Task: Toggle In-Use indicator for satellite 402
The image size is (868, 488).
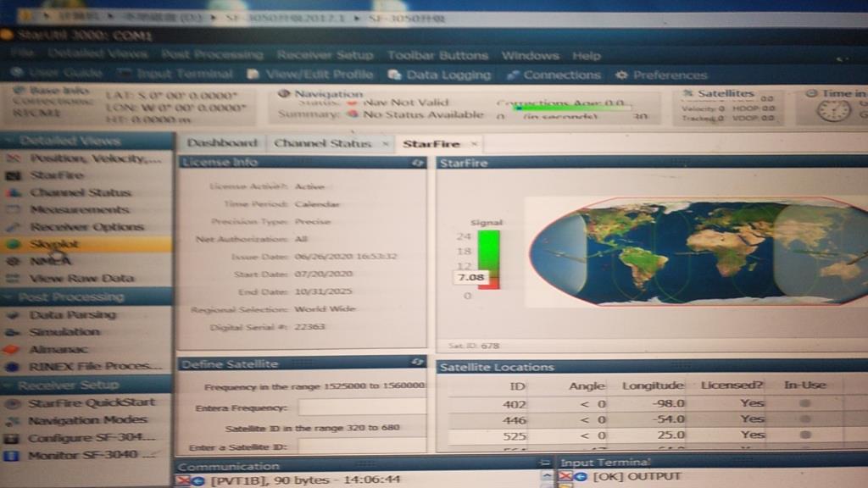Action: pos(804,404)
